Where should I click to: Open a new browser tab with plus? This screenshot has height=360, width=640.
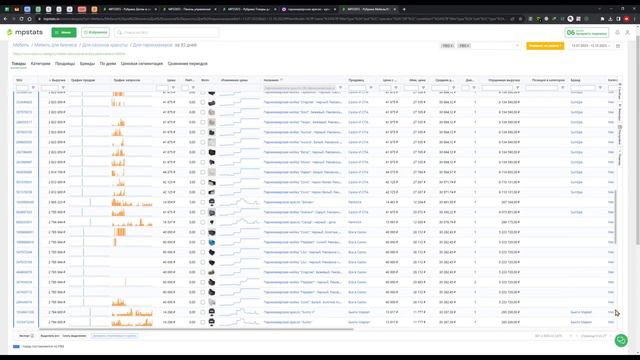pyautogui.click(x=404, y=9)
